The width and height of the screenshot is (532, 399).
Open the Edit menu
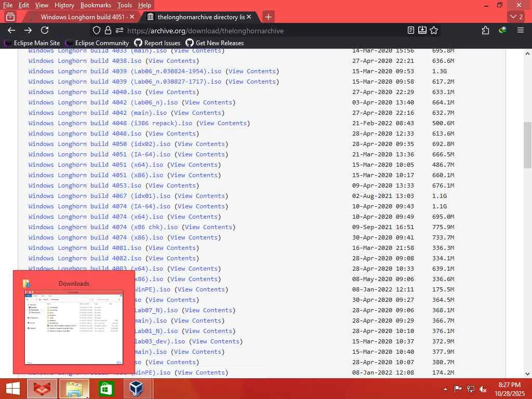point(24,5)
